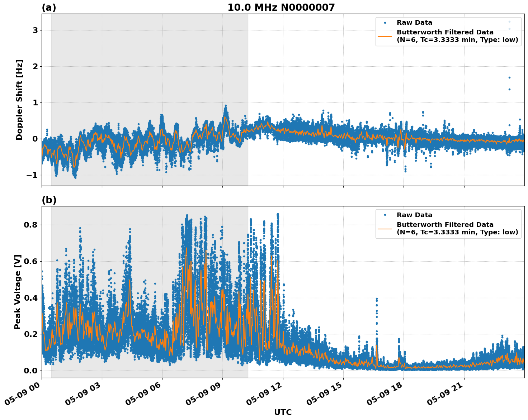Select the panel label (b)

click(49, 200)
